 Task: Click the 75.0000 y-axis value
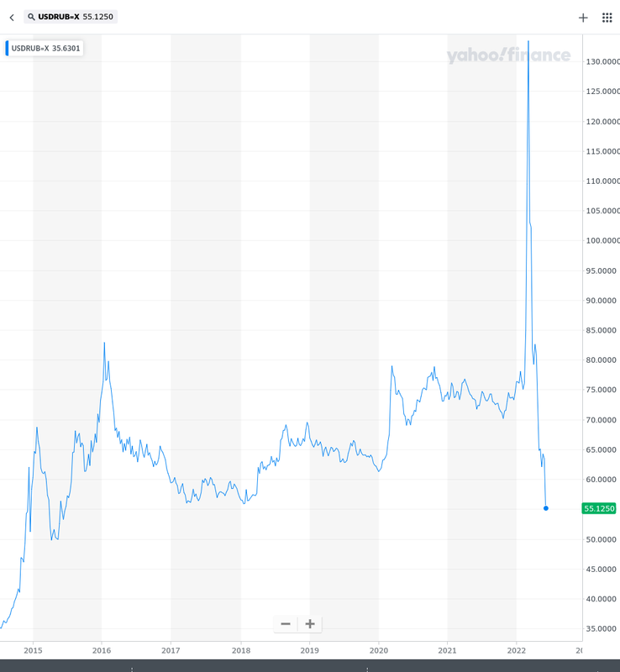[602, 390]
